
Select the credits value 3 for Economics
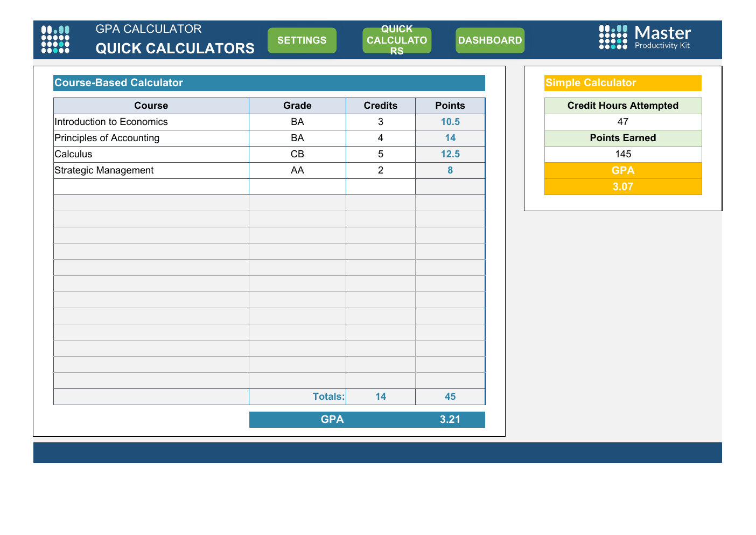(381, 122)
